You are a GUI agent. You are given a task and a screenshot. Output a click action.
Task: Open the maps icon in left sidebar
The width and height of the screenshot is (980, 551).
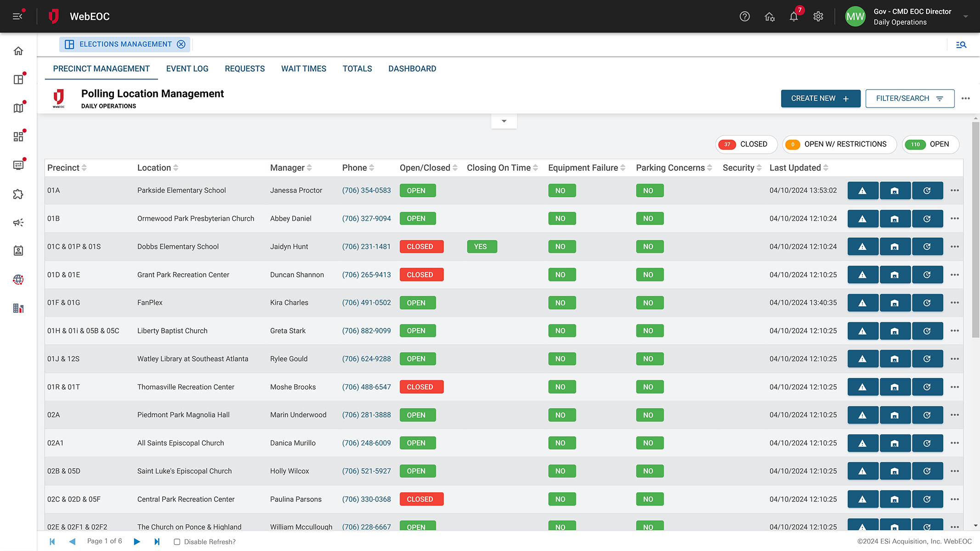pos(18,108)
